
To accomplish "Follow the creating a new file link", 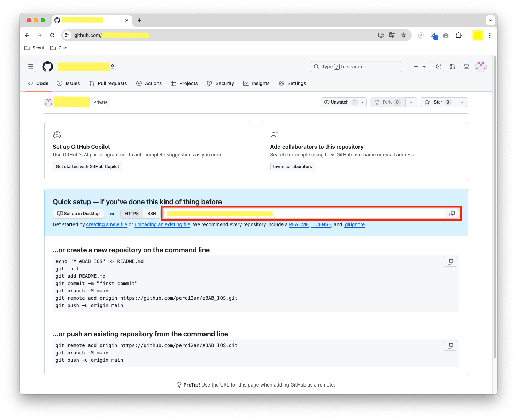I will tap(107, 225).
